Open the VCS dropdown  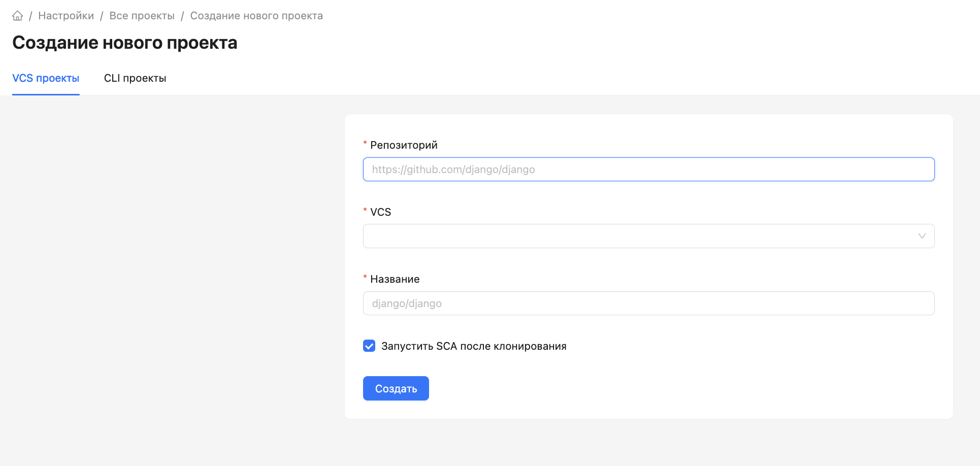(648, 236)
